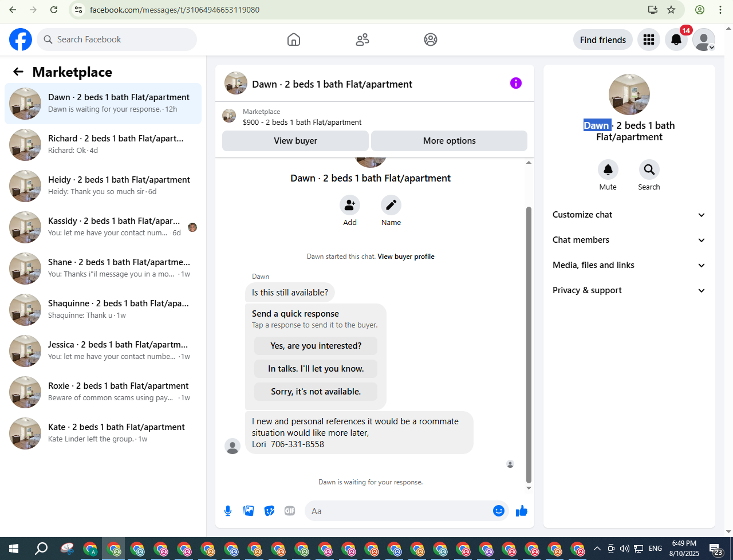733x560 pixels.
Task: Open the Roxie conversation in list
Action: click(x=103, y=392)
